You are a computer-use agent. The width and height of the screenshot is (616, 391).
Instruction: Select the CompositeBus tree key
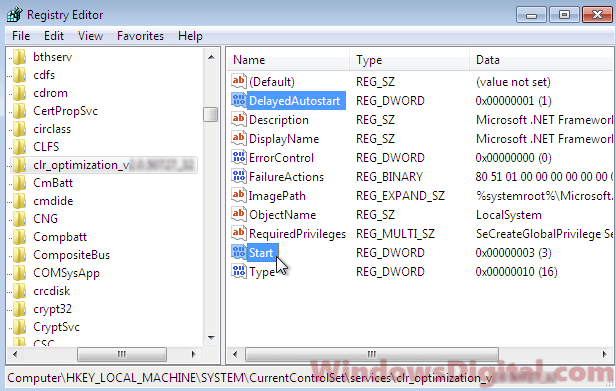pos(72,255)
